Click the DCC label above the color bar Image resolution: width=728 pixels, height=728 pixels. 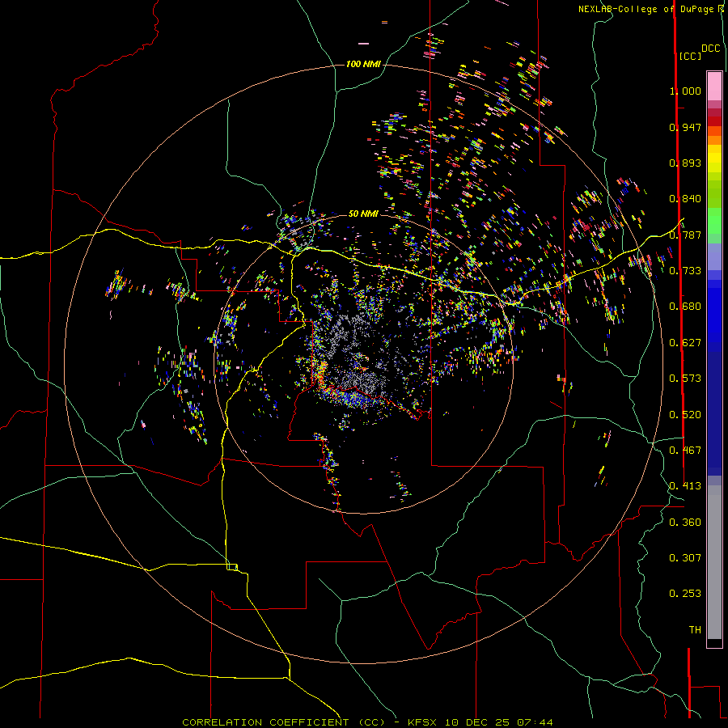tap(711, 49)
